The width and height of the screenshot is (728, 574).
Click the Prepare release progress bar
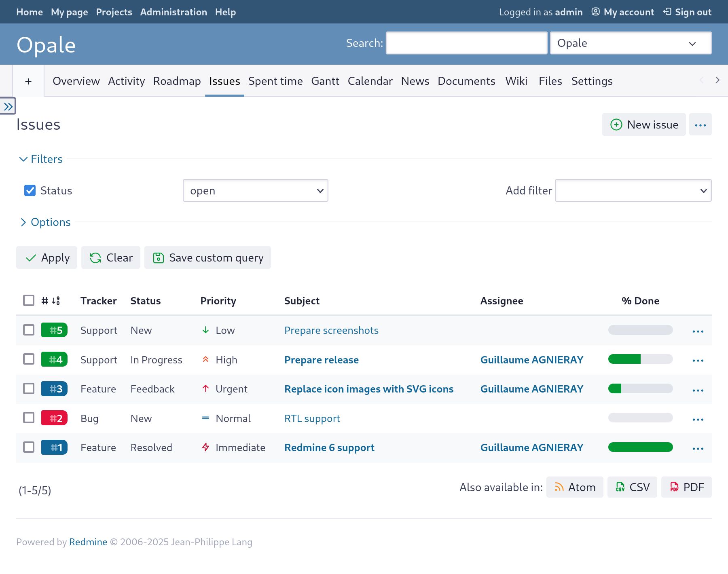(640, 359)
